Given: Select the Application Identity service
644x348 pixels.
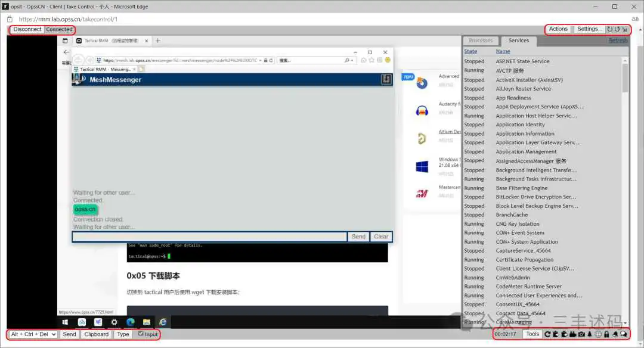Looking at the screenshot, I should [542, 125].
